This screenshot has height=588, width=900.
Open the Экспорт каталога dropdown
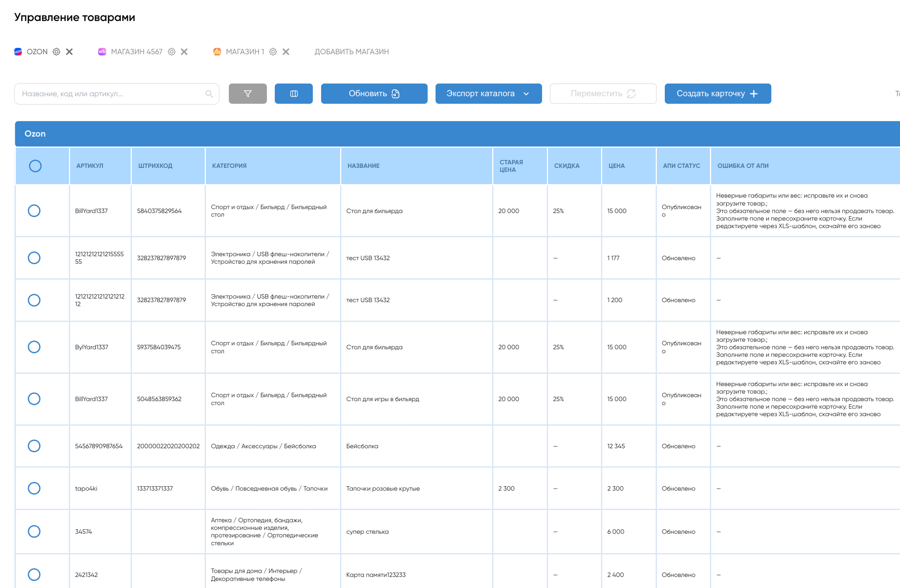[x=489, y=94]
